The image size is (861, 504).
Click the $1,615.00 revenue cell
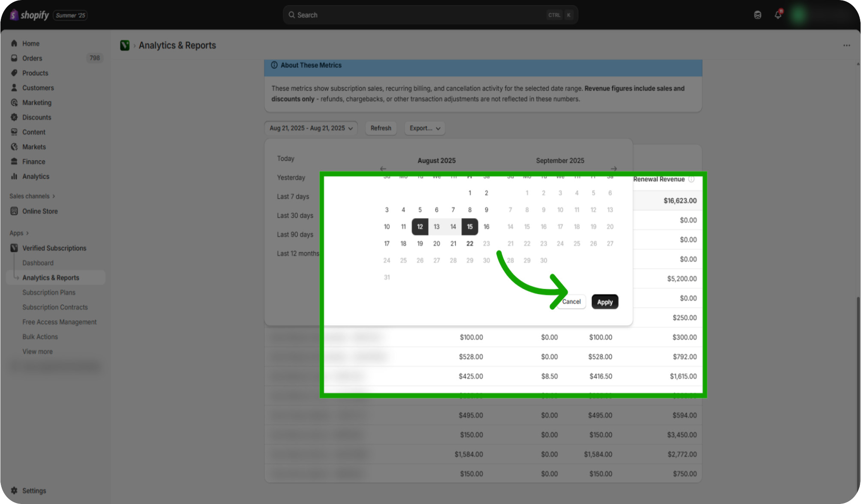tap(683, 376)
